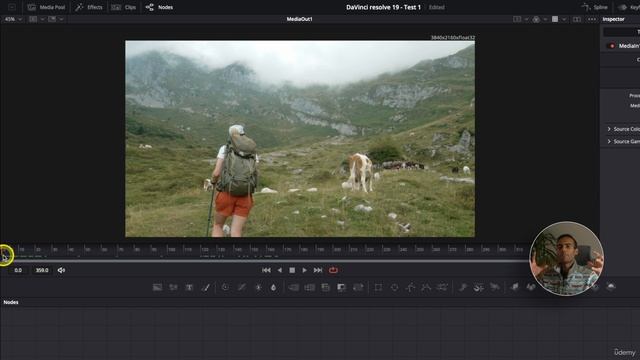
Task: Select the Inspector panel header
Action: [x=613, y=19]
